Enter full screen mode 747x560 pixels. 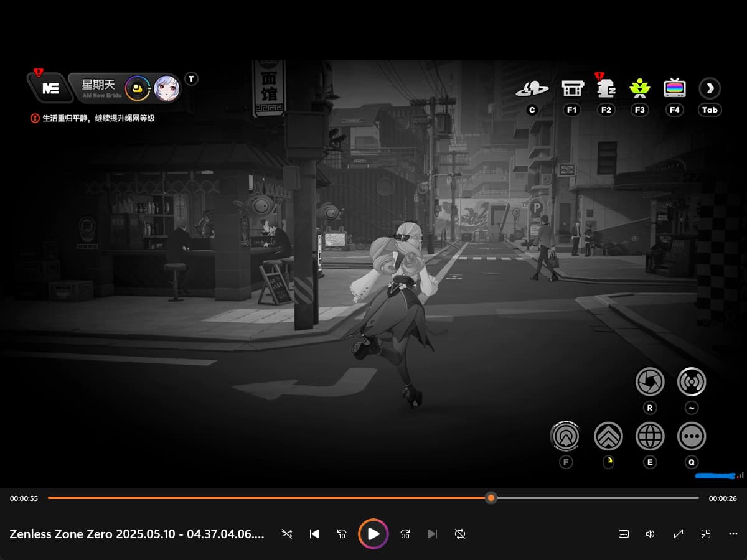point(679,534)
